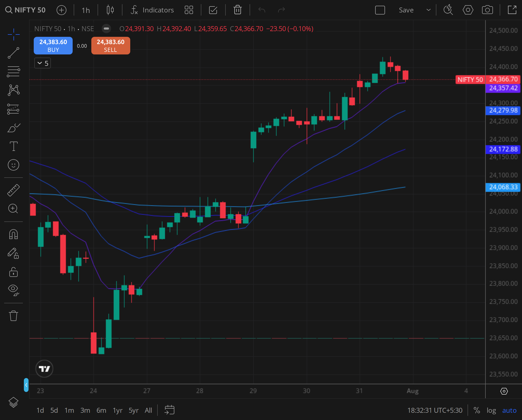The width and height of the screenshot is (522, 420).
Task: Select the forecasting and measurement tool
Action: (x=13, y=109)
